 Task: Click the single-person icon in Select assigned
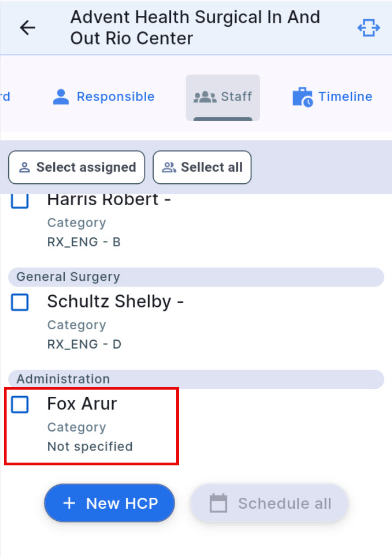[25, 167]
